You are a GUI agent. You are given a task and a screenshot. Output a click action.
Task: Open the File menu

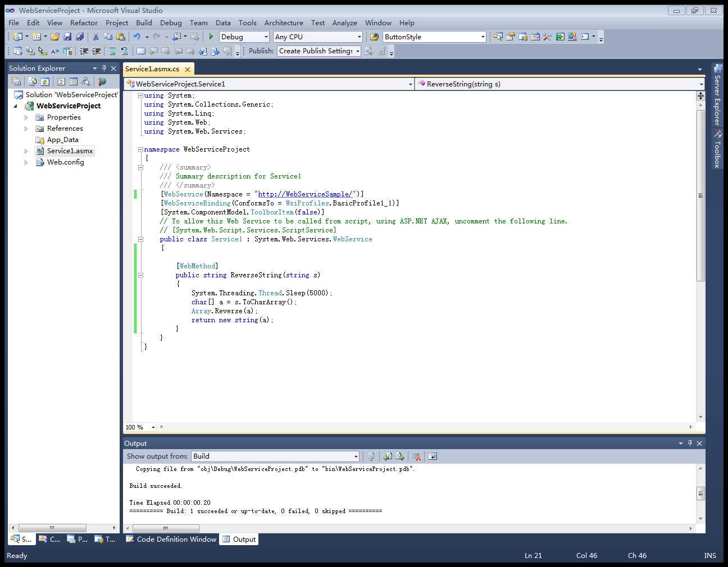pos(14,22)
